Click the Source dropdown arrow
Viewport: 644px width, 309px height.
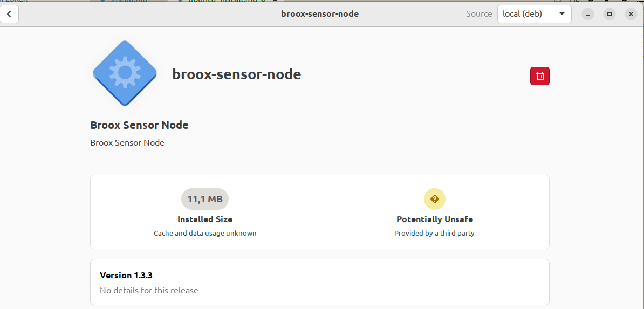(562, 14)
